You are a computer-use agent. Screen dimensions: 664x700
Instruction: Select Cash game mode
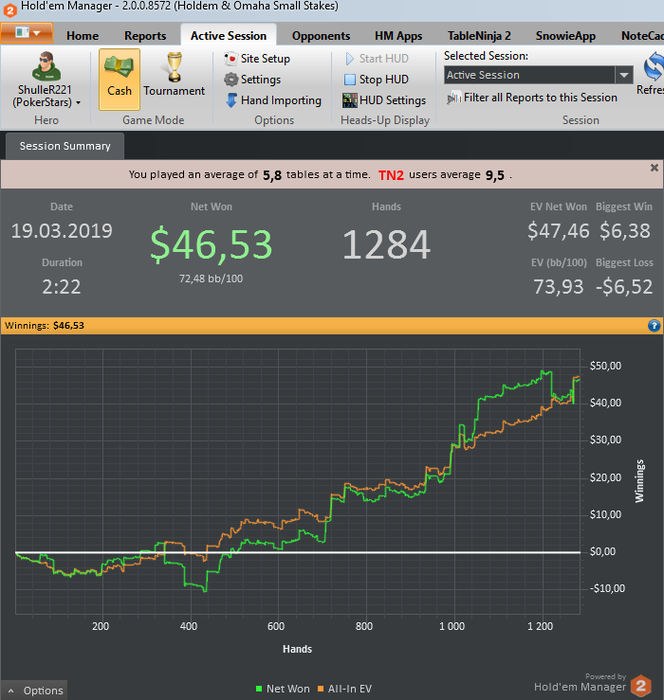coord(119,79)
